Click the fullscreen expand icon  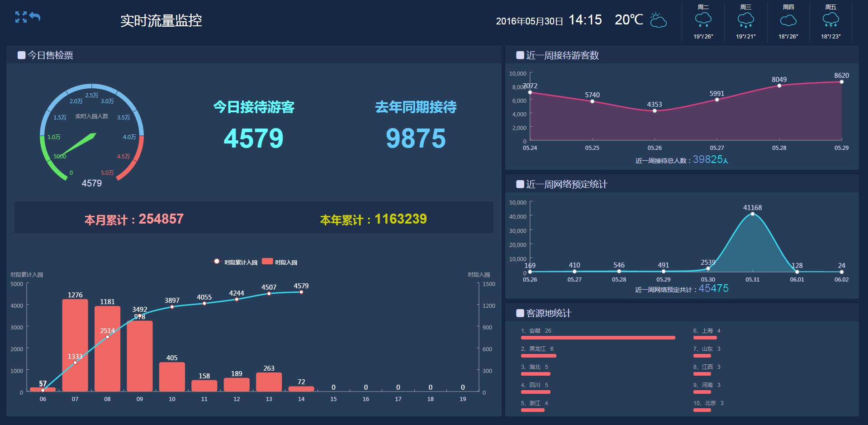[x=21, y=17]
